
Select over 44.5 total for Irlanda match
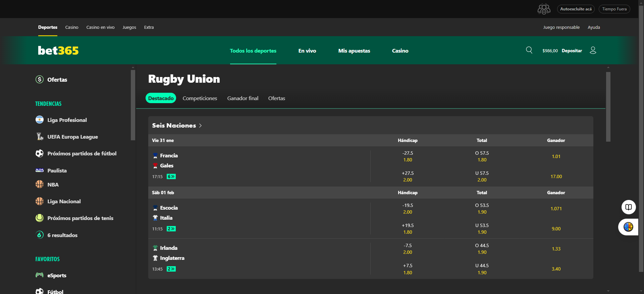coord(482,249)
